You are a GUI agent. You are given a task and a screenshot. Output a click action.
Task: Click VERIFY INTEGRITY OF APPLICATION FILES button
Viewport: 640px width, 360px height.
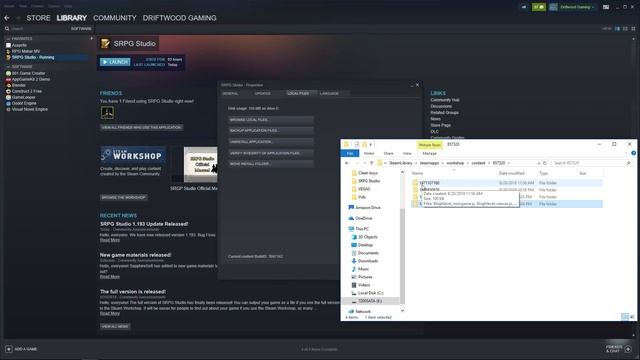pos(271,153)
